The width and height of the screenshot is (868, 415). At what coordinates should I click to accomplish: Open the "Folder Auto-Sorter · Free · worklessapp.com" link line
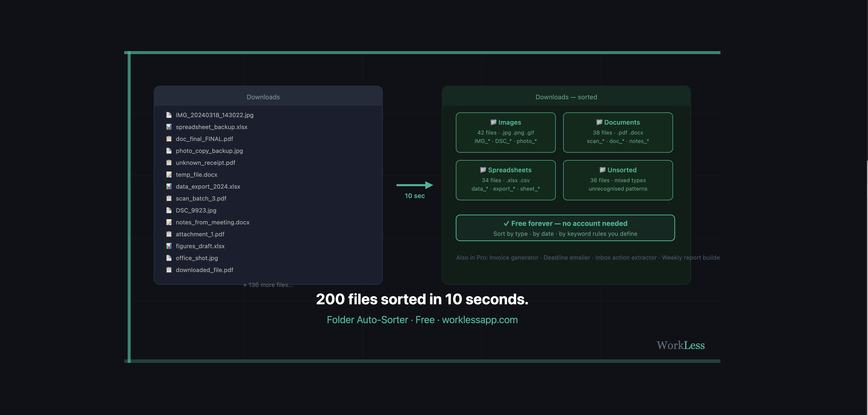pyautogui.click(x=422, y=320)
